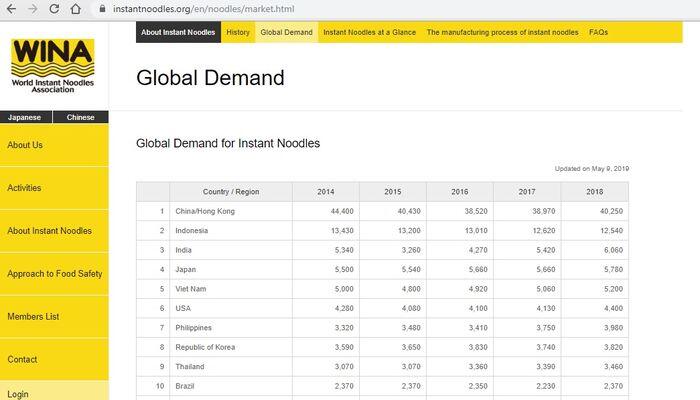Click China/Hong Kong 2018 value 40,250

[611, 211]
